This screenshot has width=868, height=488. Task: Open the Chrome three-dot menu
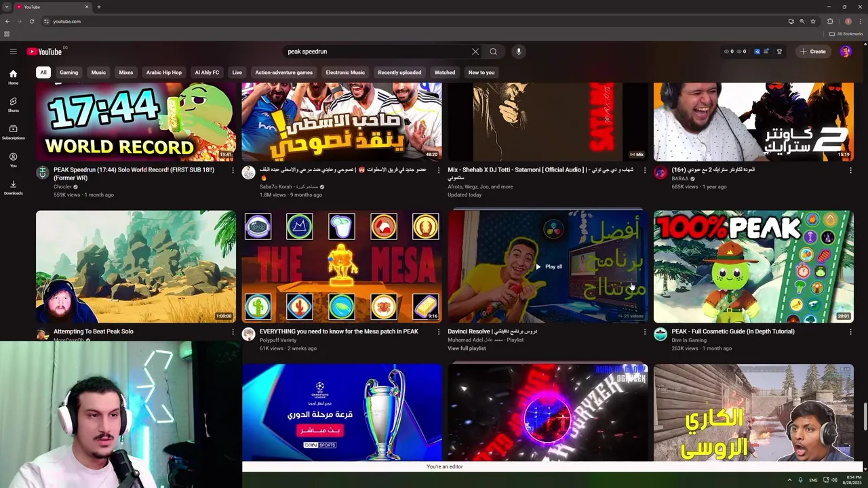[x=861, y=21]
